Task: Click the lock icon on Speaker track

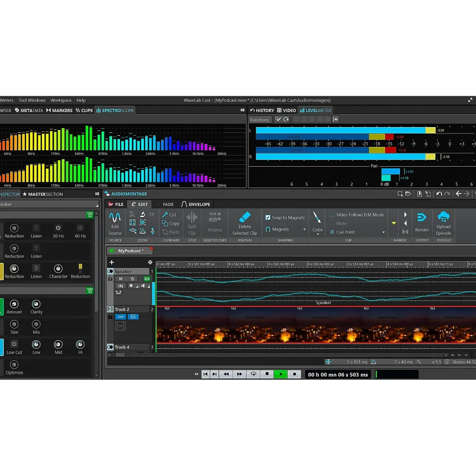Action: (x=110, y=279)
